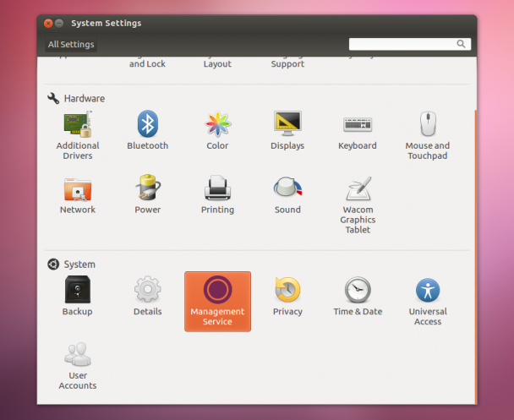514x420 pixels.
Task: Open the Backup settings
Action: 78,296
